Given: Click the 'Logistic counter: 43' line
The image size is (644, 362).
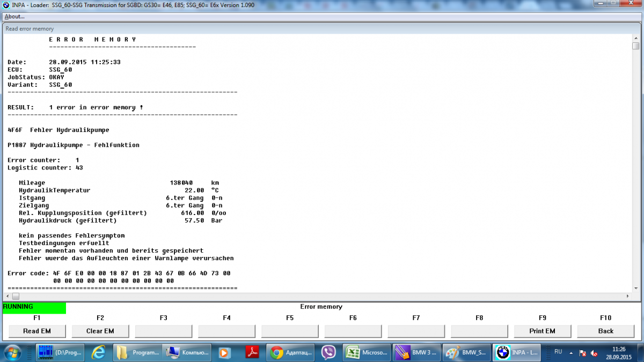Looking at the screenshot, I should click(x=45, y=168).
